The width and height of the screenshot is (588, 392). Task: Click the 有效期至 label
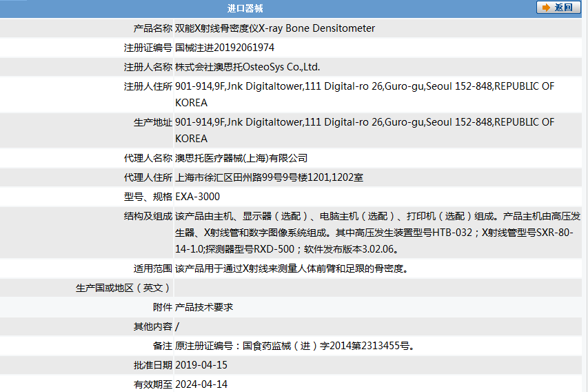click(x=152, y=384)
